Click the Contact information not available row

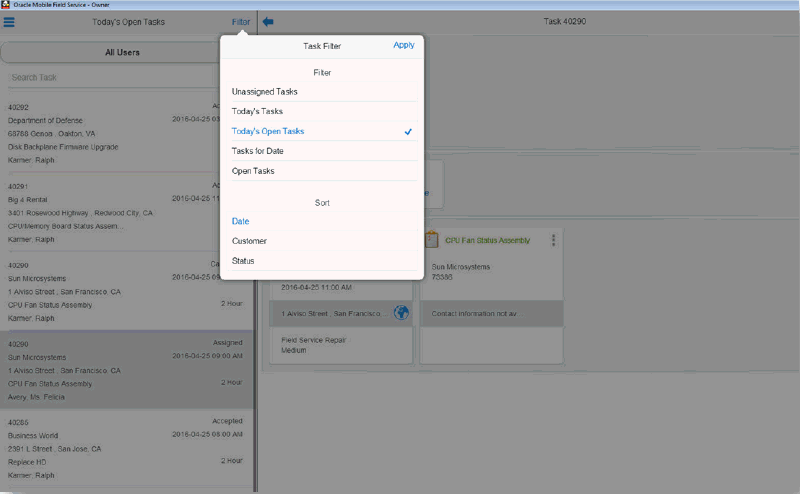(x=492, y=313)
